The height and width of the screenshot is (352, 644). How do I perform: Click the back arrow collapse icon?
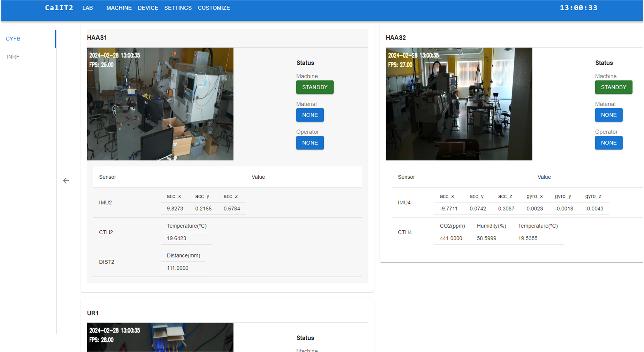click(66, 181)
